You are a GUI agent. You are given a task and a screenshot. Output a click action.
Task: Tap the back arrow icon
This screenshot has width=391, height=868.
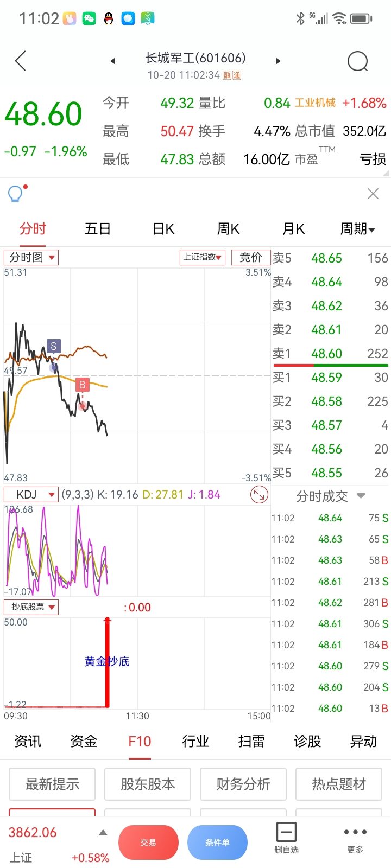21,61
